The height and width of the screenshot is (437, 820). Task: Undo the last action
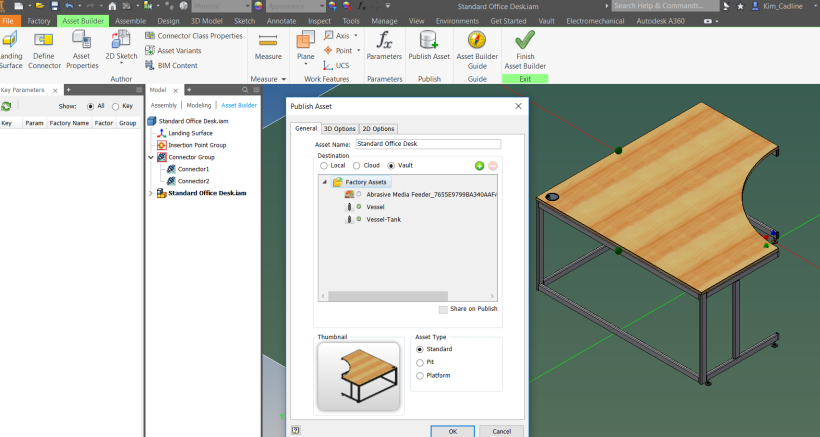pos(69,6)
